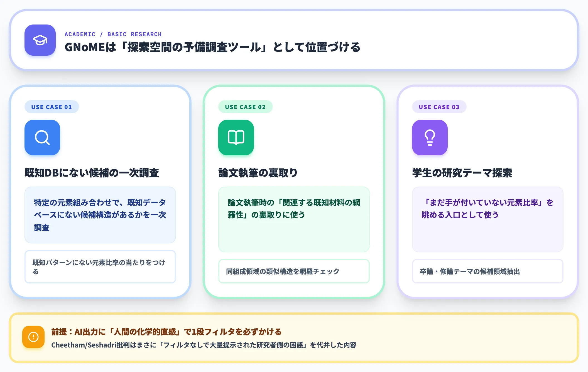Click the ACADEMIC / BASIC RESEARCH label

(113, 34)
